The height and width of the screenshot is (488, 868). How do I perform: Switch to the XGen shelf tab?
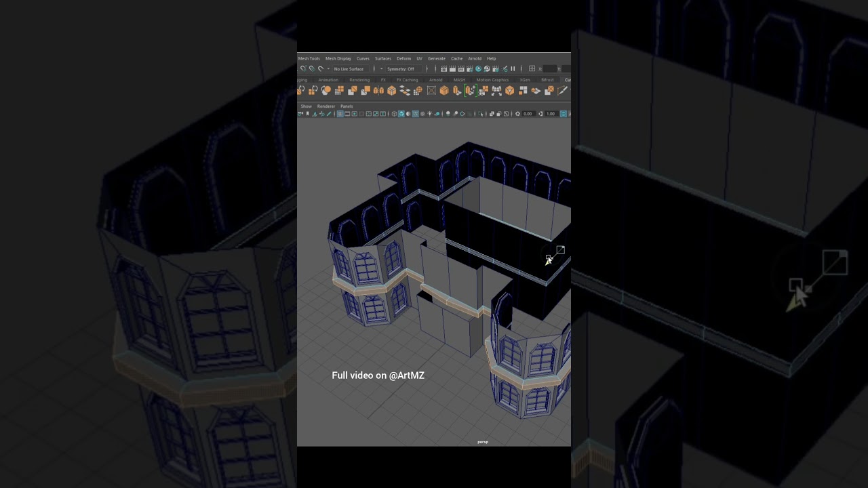click(525, 80)
